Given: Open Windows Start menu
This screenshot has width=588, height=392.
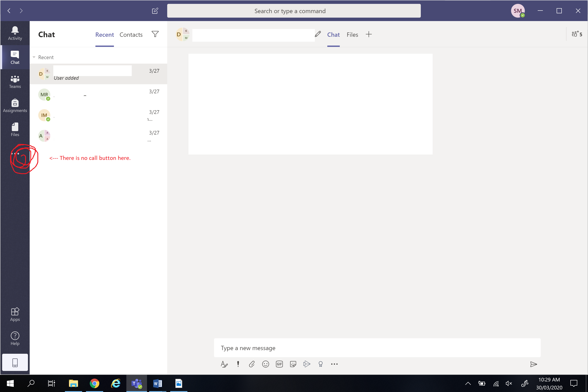Looking at the screenshot, I should point(10,383).
